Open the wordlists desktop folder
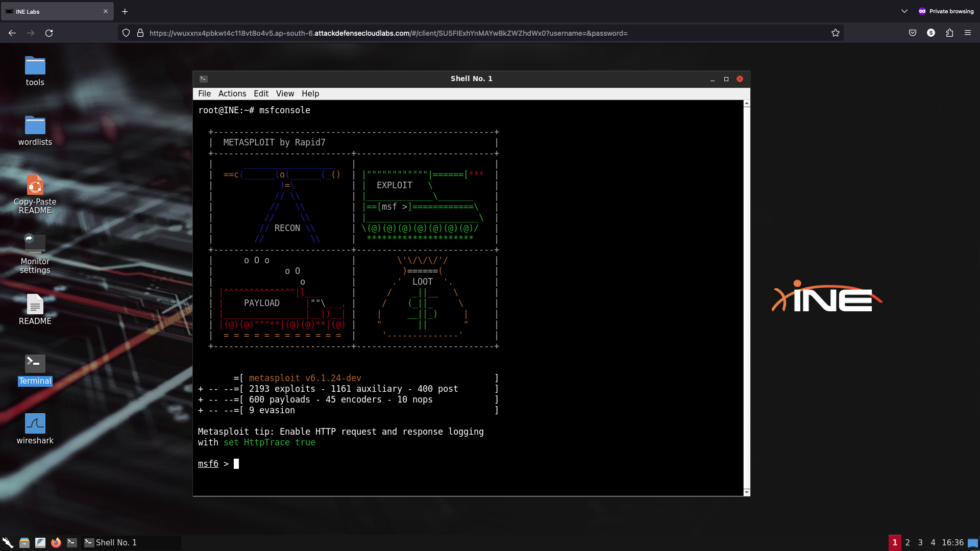Image resolution: width=980 pixels, height=551 pixels. (35, 131)
